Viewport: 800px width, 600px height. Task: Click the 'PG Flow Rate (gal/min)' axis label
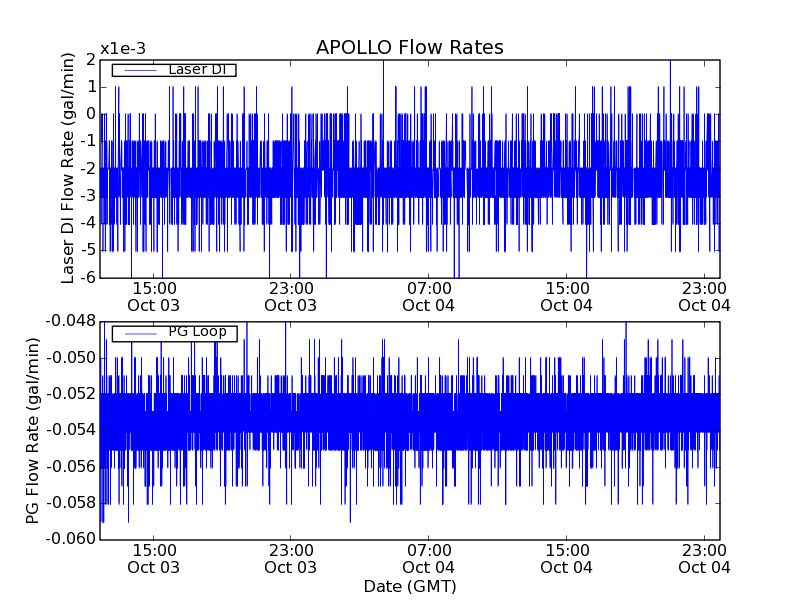pyautogui.click(x=32, y=430)
